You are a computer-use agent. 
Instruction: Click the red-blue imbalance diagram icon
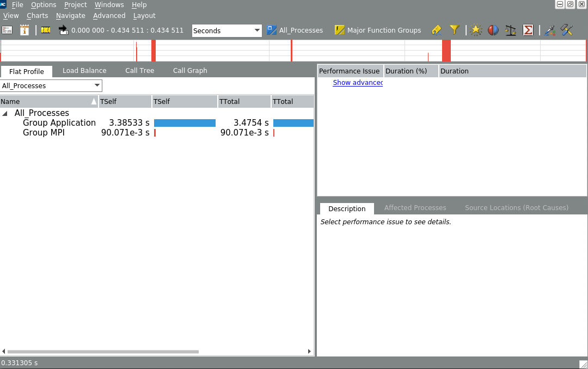click(493, 30)
